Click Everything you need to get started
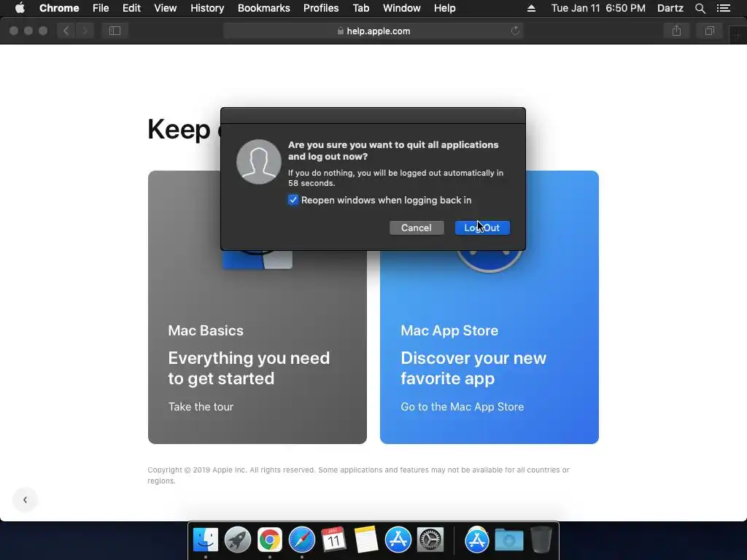Viewport: 747px width, 560px height. coord(249,368)
